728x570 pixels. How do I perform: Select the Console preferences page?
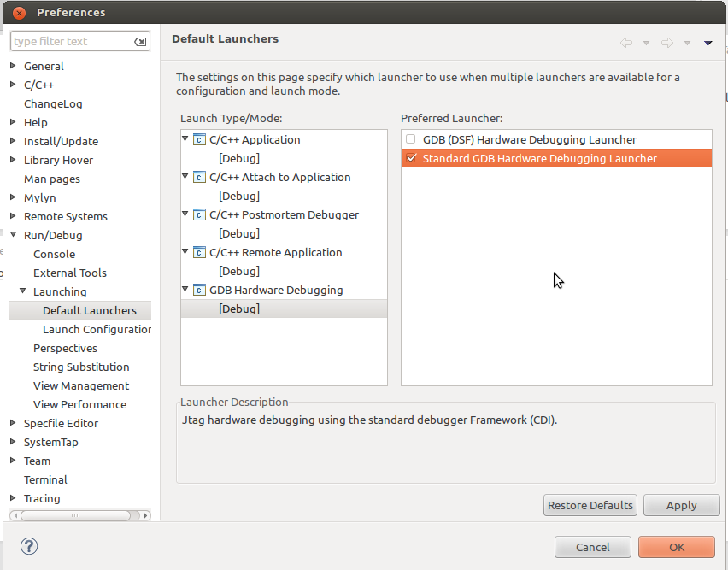coord(55,255)
